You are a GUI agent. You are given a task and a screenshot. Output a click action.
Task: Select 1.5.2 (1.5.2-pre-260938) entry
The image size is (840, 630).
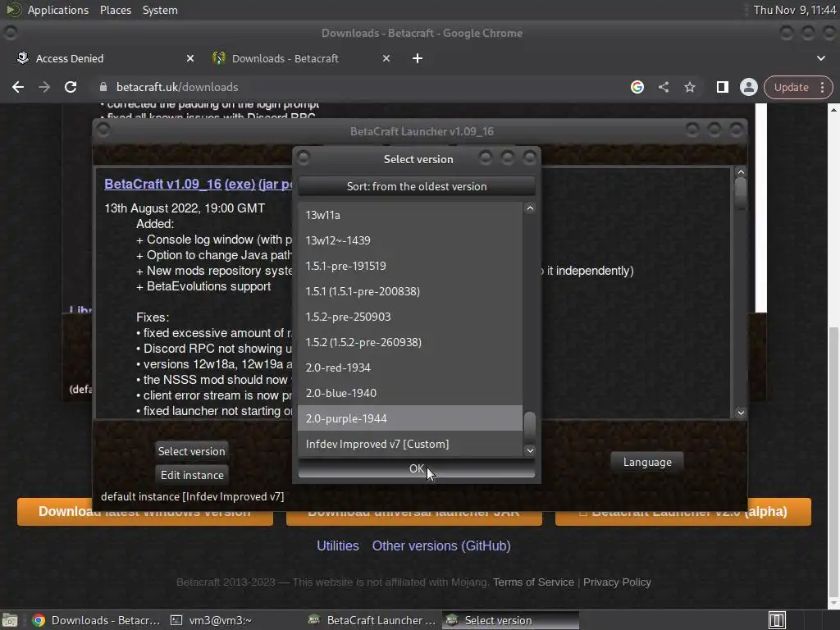410,342
